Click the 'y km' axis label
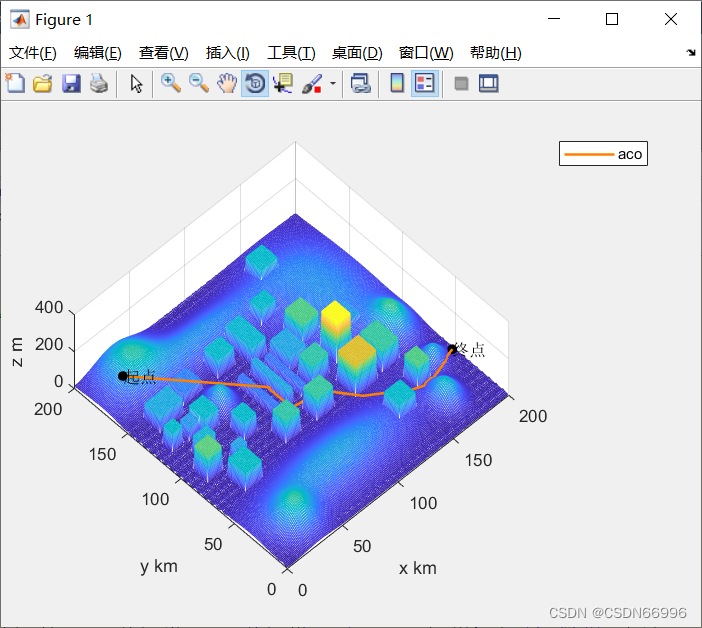 coord(159,567)
